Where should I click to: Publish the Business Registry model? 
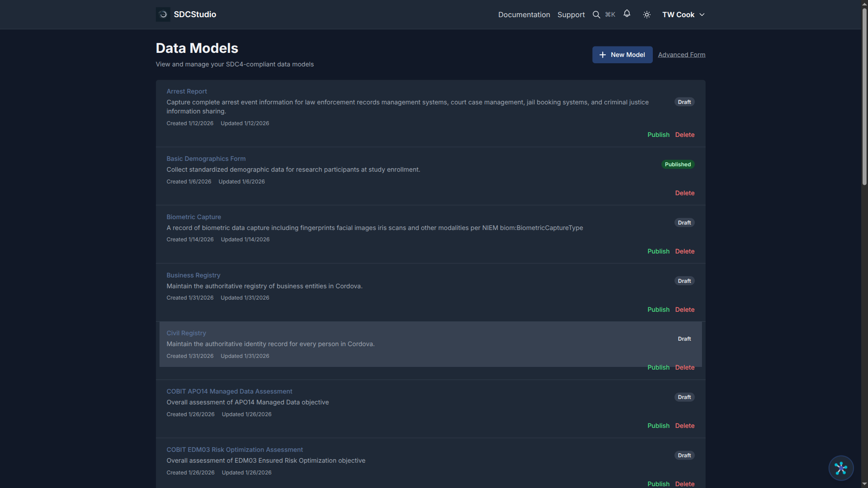[658, 310]
